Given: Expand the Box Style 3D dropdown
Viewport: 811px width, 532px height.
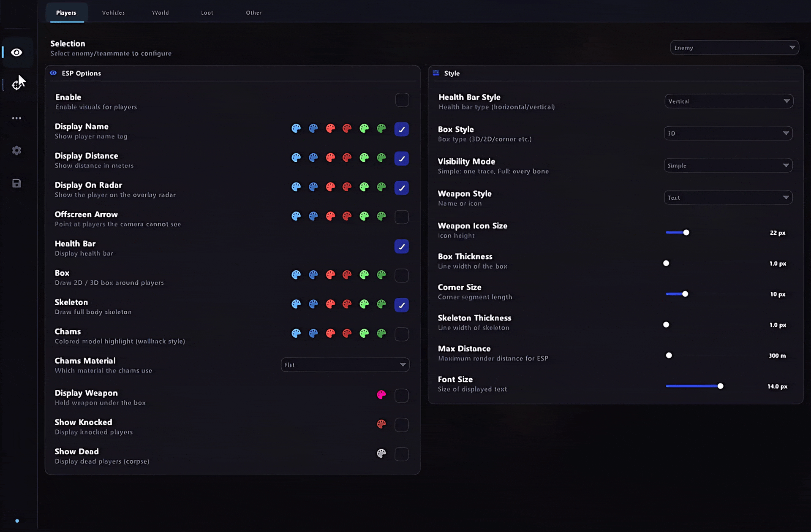Looking at the screenshot, I should 728,133.
